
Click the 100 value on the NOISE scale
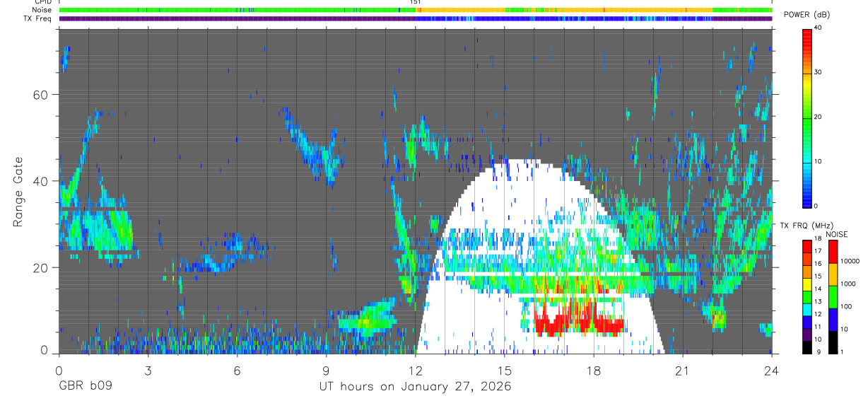click(847, 306)
